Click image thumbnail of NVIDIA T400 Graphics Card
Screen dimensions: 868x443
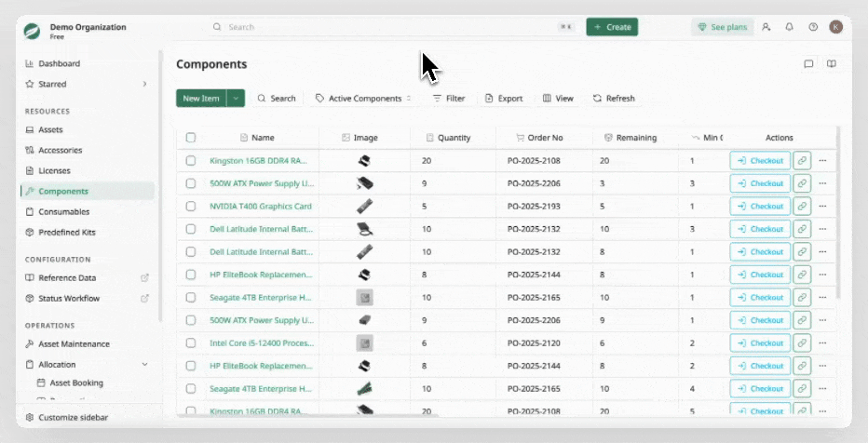click(x=364, y=206)
